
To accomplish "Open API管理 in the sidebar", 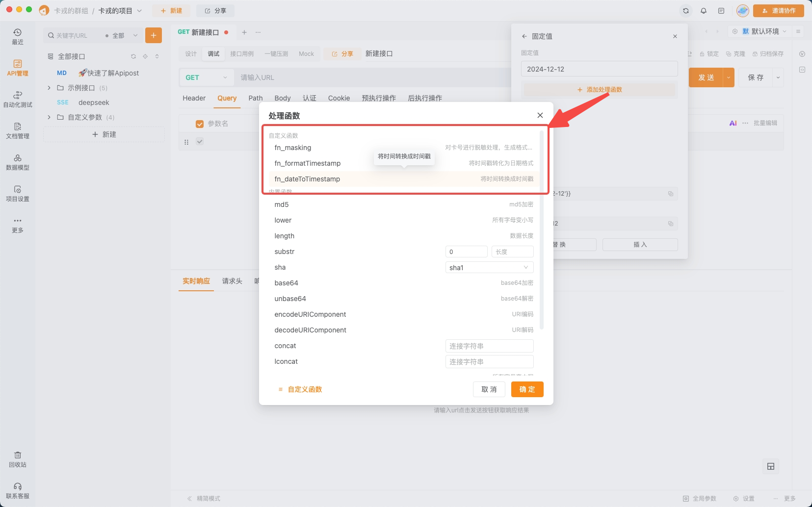I will coord(18,68).
